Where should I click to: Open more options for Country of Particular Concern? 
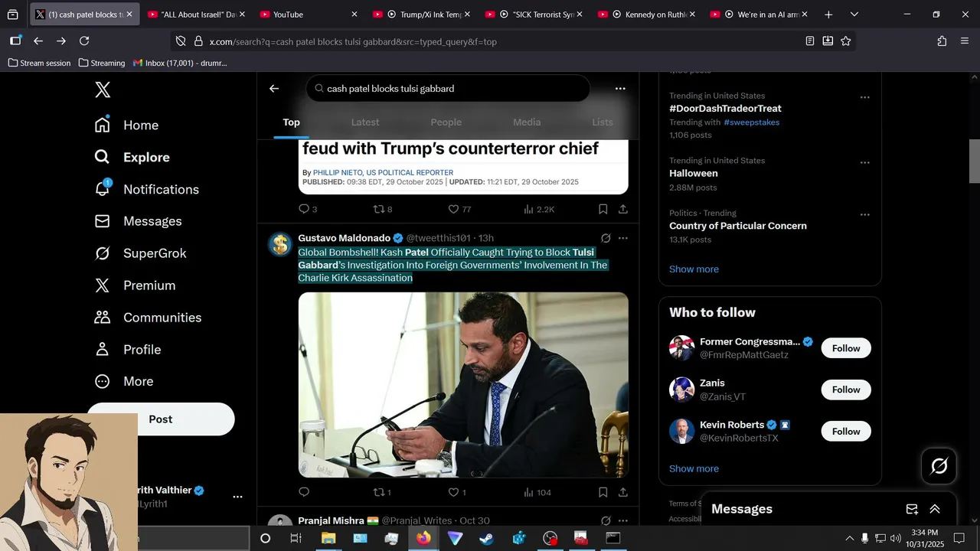[x=864, y=214]
